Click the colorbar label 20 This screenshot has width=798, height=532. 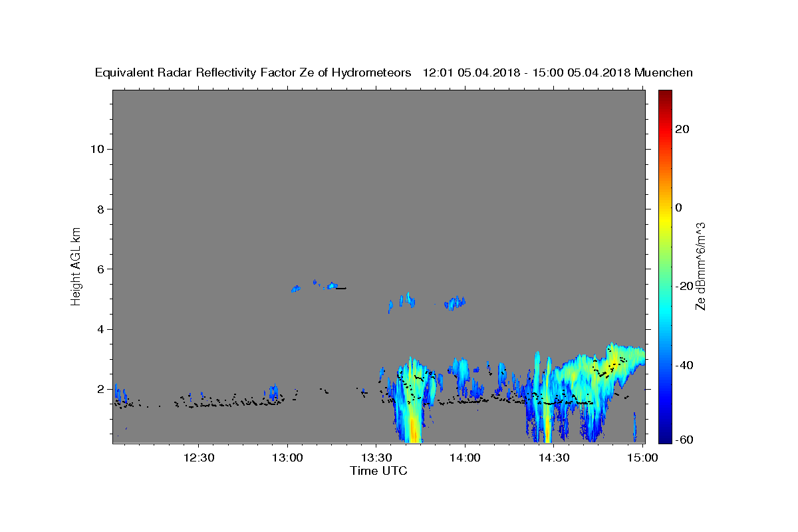point(682,129)
